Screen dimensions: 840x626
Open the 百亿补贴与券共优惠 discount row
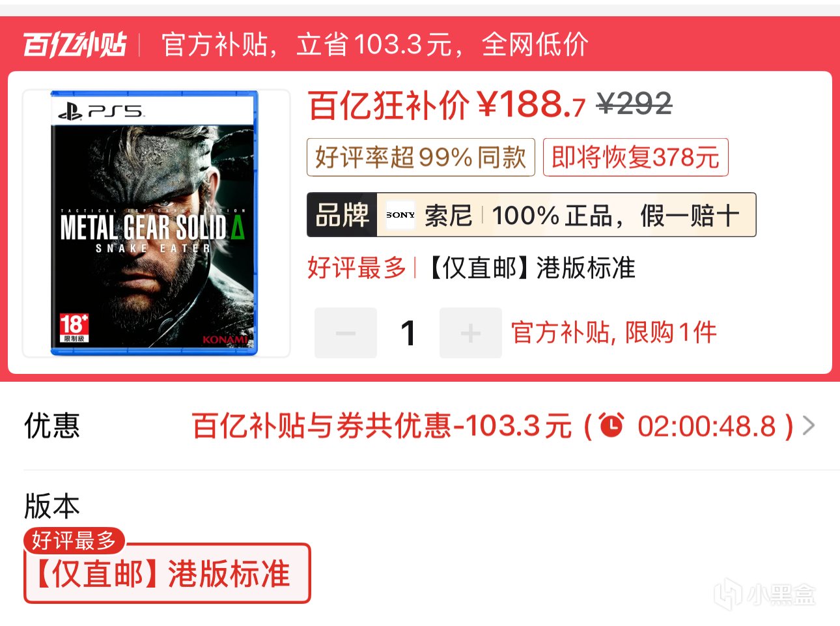click(x=492, y=426)
